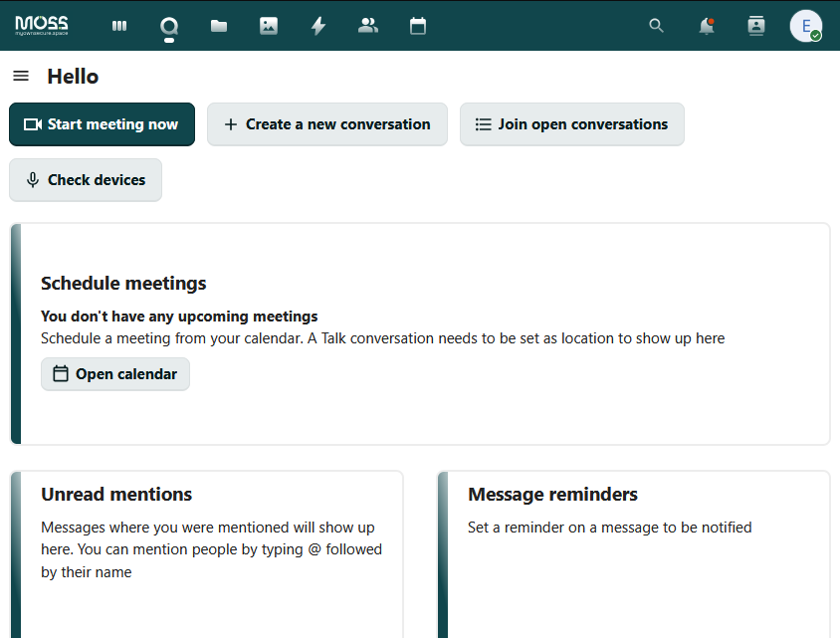Open the unified search magnifier
The width and height of the screenshot is (840, 638).
656,26
